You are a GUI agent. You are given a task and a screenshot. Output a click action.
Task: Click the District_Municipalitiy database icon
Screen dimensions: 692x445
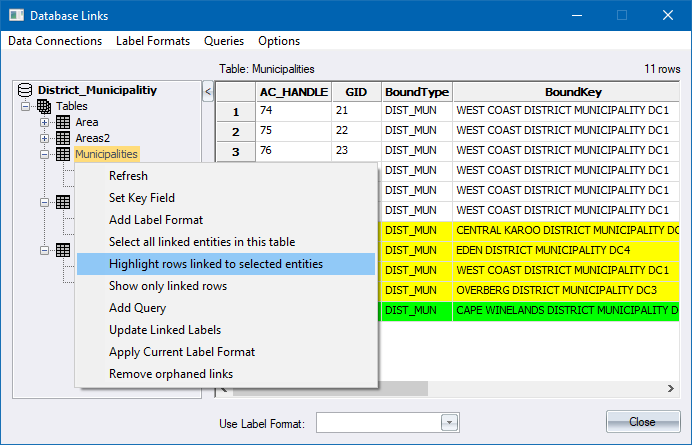(x=26, y=90)
